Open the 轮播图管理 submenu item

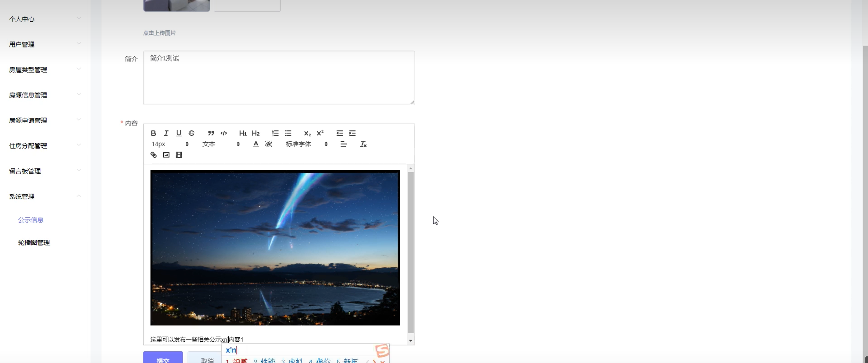34,242
